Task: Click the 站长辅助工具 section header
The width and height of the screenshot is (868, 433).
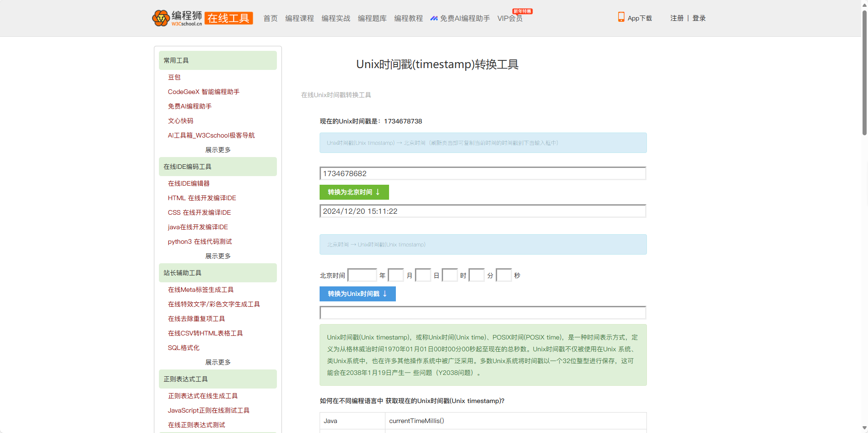Action: tap(218, 273)
